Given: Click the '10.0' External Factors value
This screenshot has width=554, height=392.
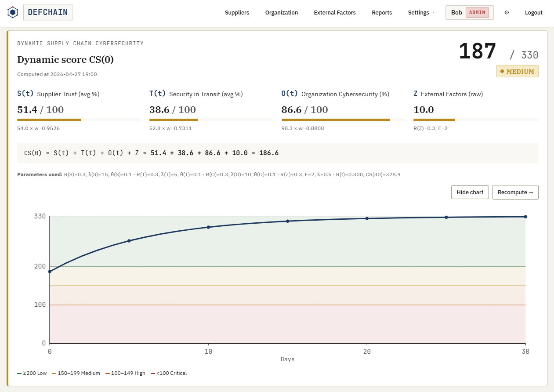Looking at the screenshot, I should [x=424, y=109].
